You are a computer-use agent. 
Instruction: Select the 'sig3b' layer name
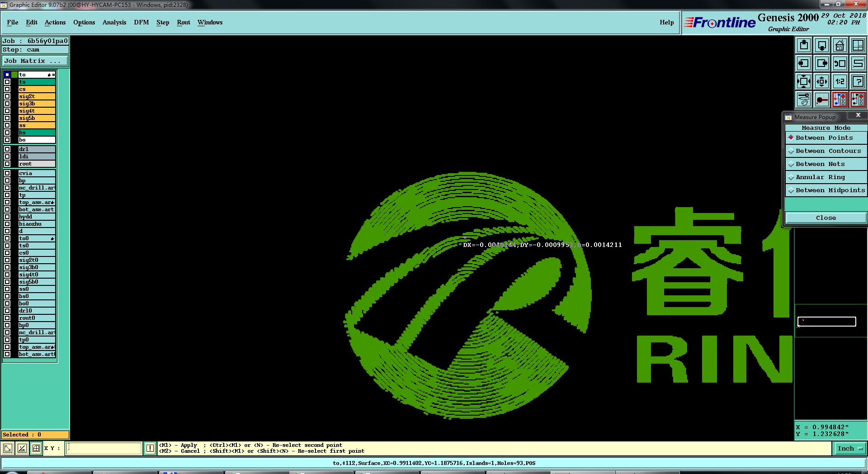pyautogui.click(x=37, y=104)
